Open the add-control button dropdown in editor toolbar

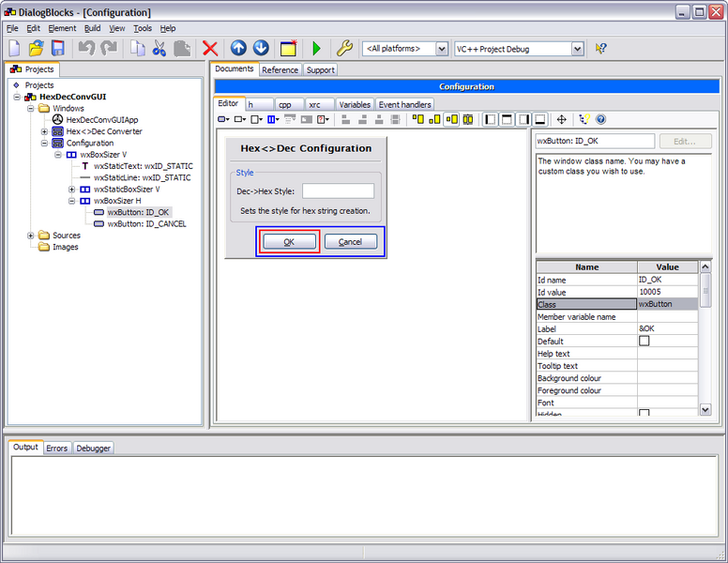tap(223, 119)
